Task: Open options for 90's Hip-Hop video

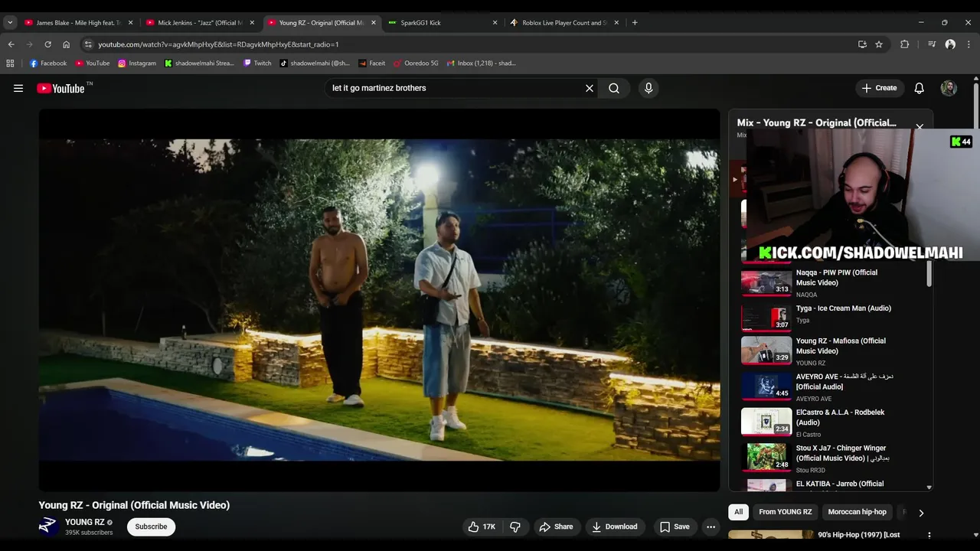Action: pyautogui.click(x=929, y=536)
